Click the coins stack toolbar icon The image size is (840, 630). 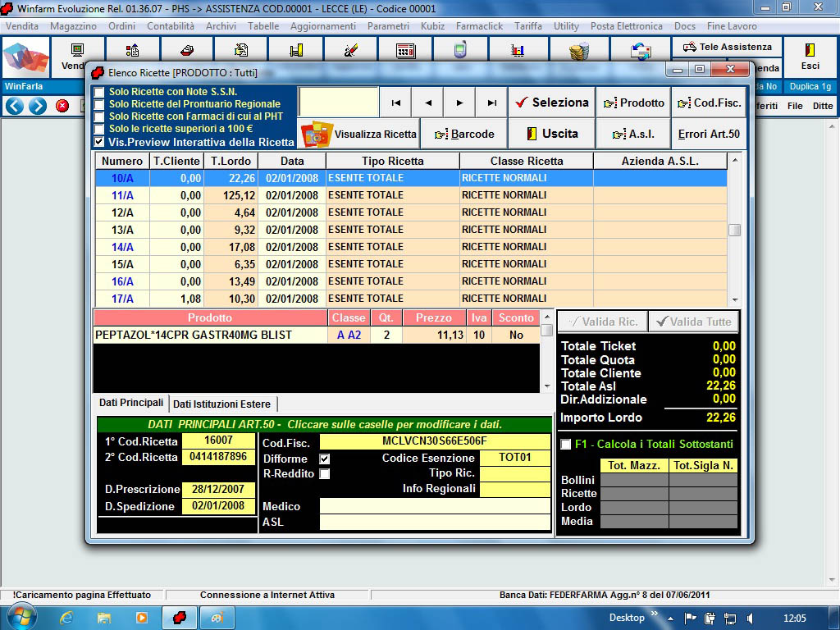pos(580,51)
